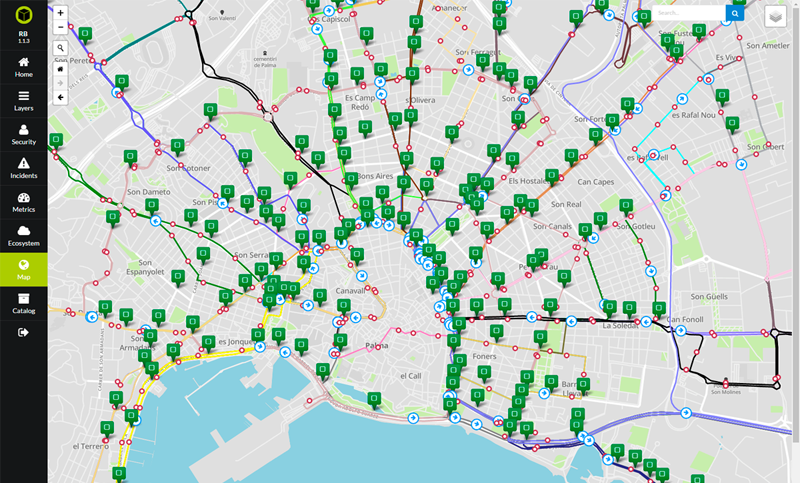Click the Canavall map label
This screenshot has height=483, width=800.
coord(351,291)
